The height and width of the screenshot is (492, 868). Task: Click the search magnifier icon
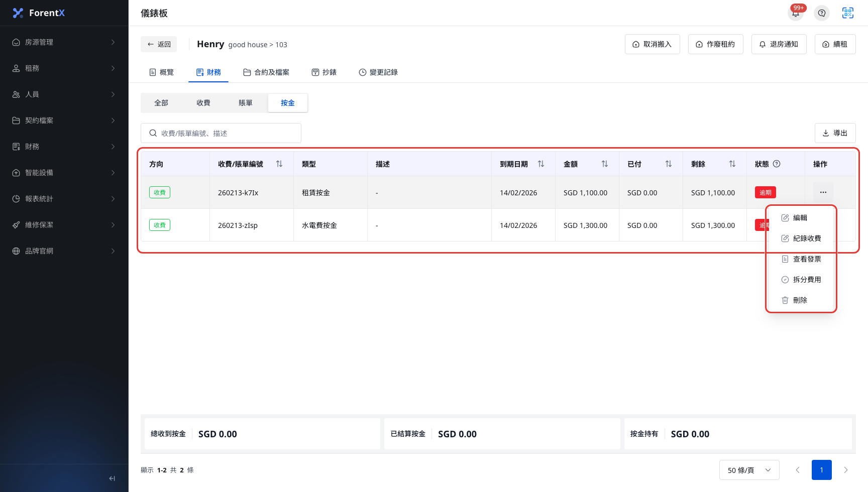tap(153, 133)
